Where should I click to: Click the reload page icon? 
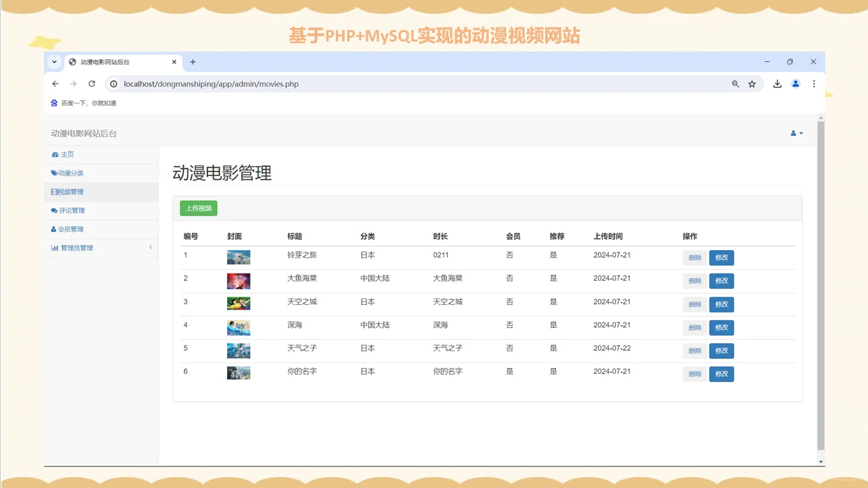click(91, 84)
